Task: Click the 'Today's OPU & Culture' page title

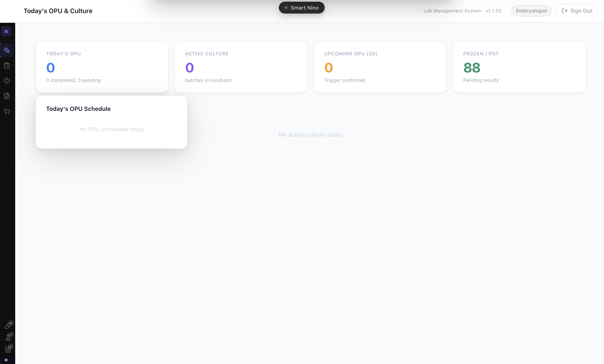Action: click(58, 11)
